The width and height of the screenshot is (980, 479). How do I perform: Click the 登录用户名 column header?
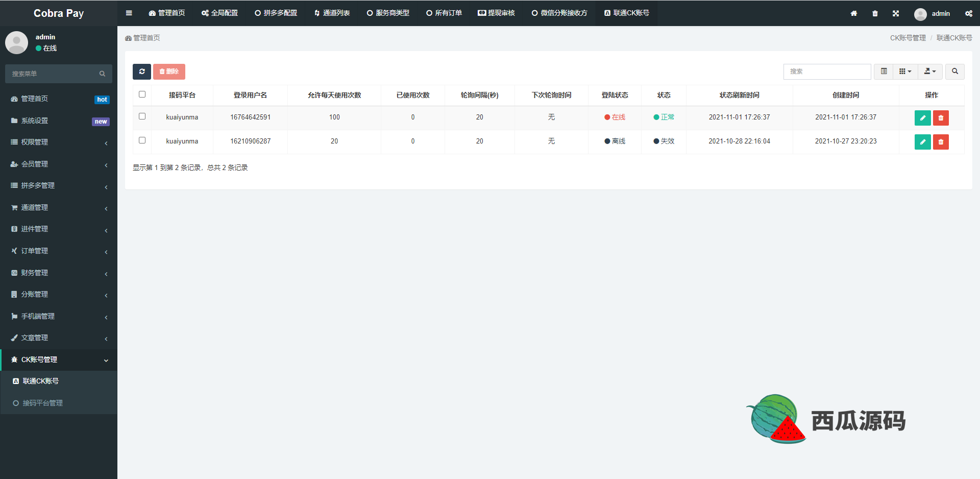250,95
